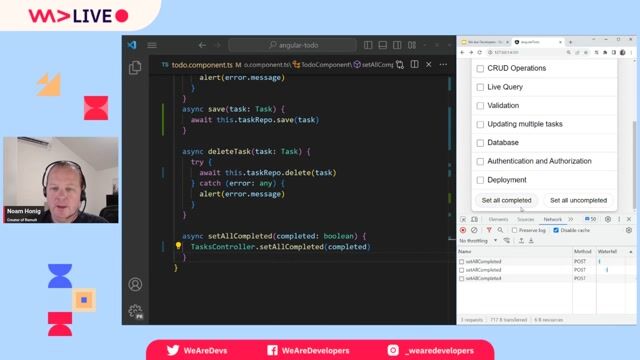Open the Accounts icon in activity bar
This screenshot has height=360, width=640.
pos(135,284)
